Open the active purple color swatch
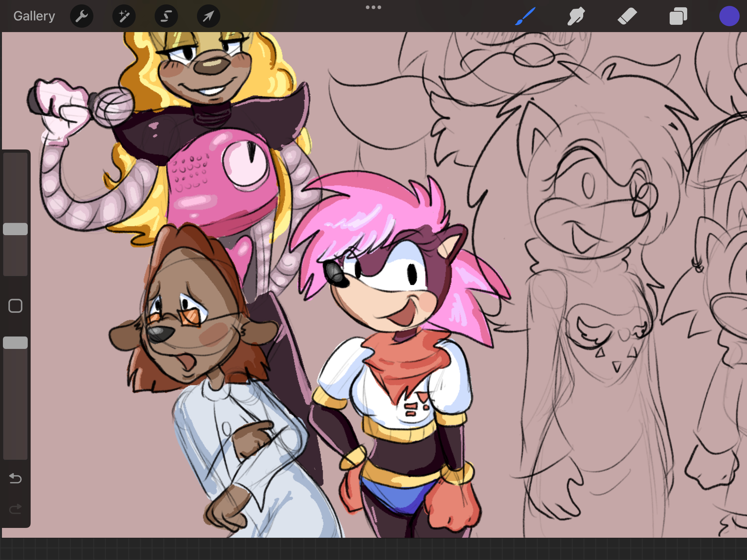The width and height of the screenshot is (747, 560). pos(729,16)
